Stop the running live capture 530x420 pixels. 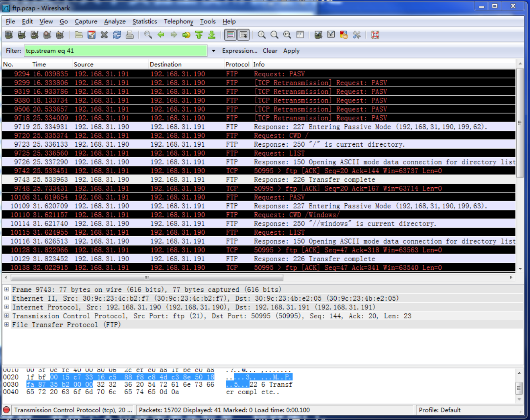click(47, 35)
